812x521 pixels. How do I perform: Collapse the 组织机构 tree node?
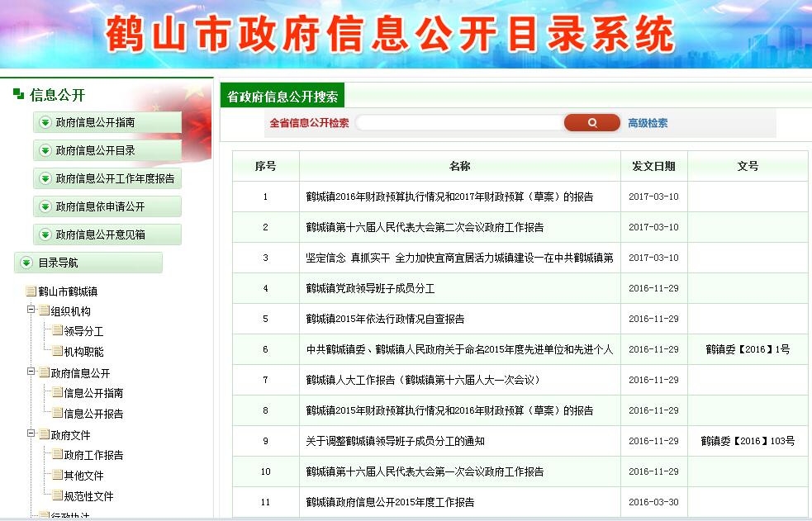click(31, 310)
